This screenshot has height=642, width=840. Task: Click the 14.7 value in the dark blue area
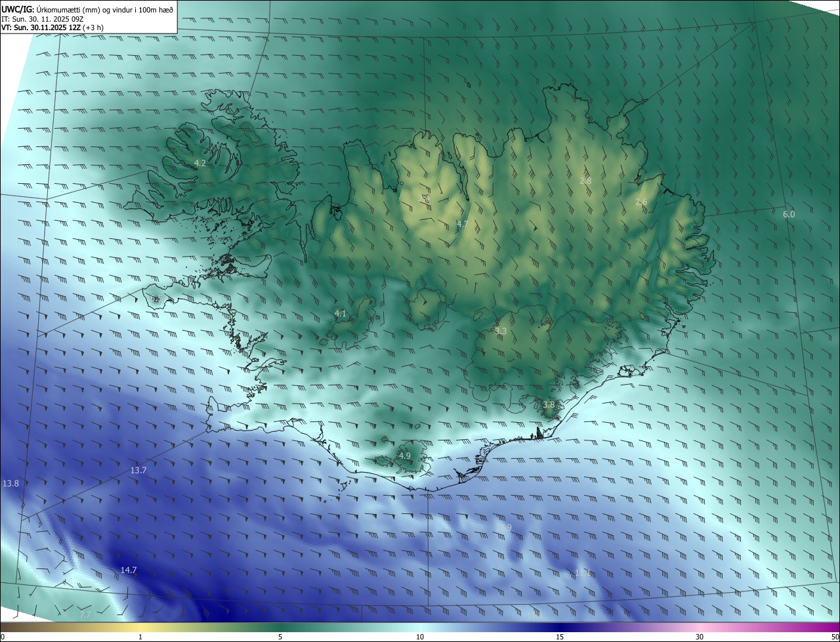tap(129, 570)
